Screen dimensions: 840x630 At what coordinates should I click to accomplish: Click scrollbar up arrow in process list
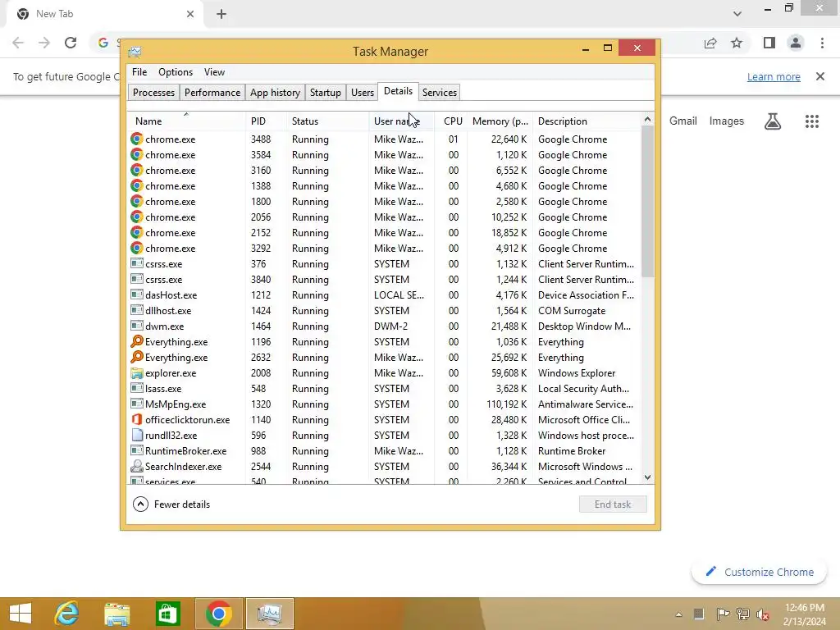[648, 120]
